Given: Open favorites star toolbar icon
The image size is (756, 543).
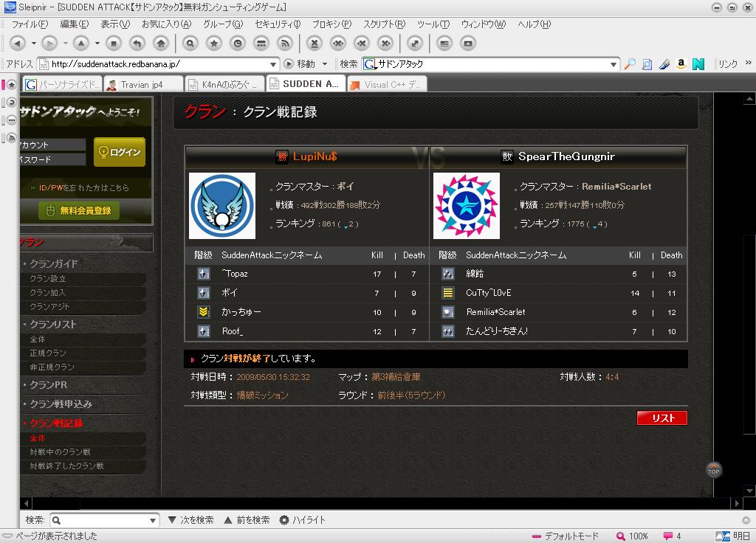Looking at the screenshot, I should tap(214, 44).
